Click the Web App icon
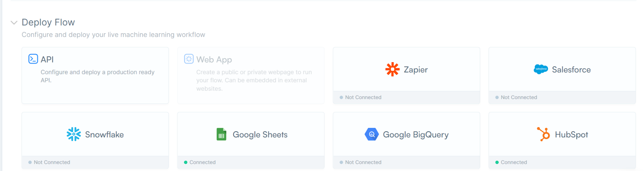This screenshot has width=644, height=171. click(x=189, y=59)
